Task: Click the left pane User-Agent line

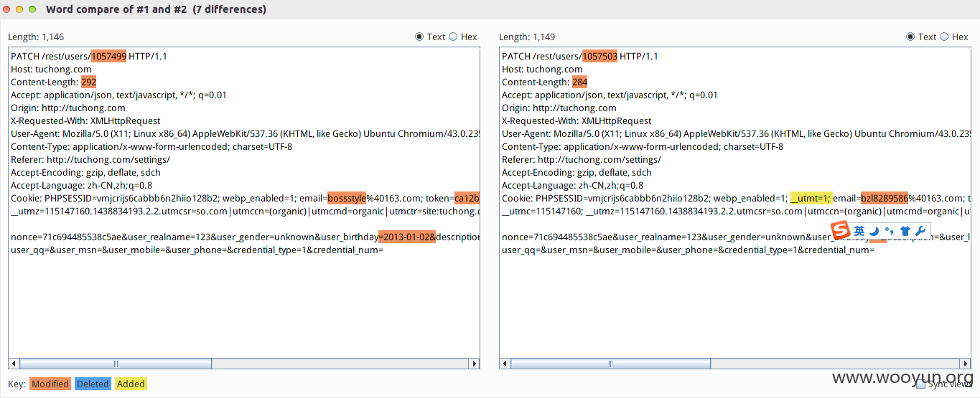Action: (x=245, y=133)
